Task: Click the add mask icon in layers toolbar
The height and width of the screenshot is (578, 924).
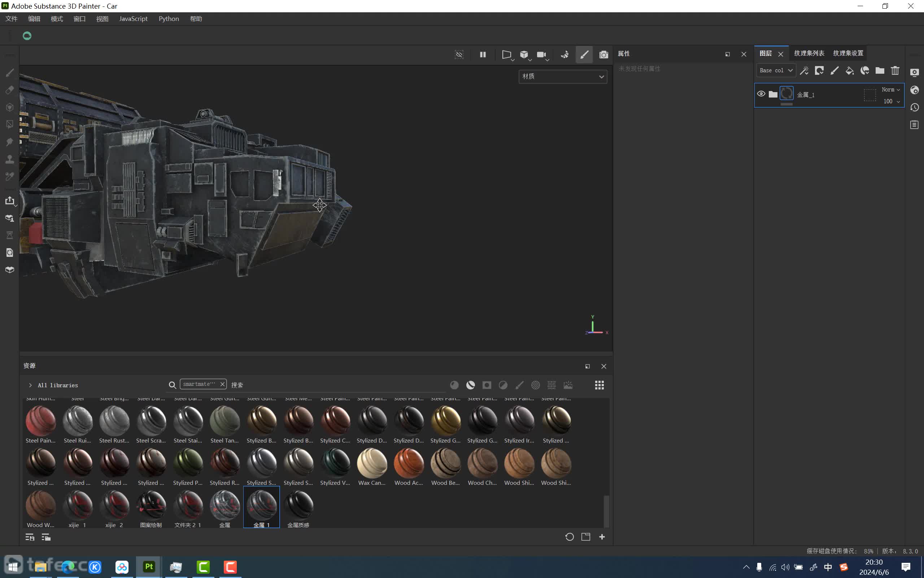Action: tap(819, 70)
